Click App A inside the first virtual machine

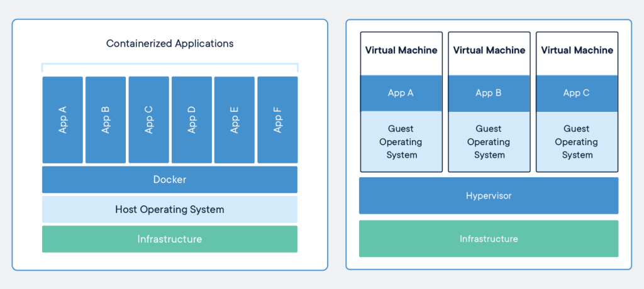point(401,93)
